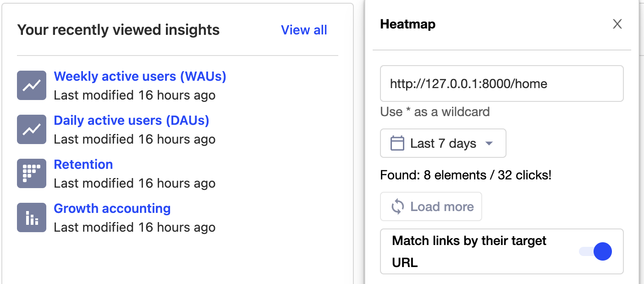The width and height of the screenshot is (644, 284).
Task: Go to the Retention insight
Action: click(83, 164)
